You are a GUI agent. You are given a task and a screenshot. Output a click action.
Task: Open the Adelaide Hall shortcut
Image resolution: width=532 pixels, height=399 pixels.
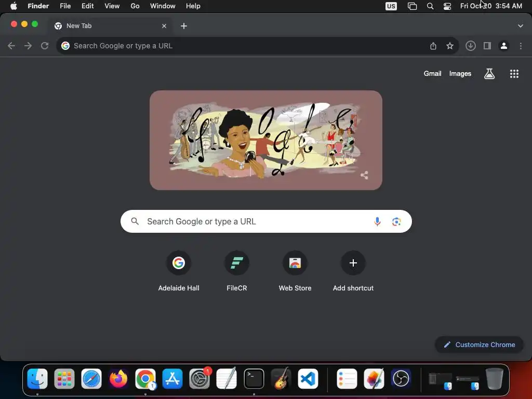click(x=179, y=271)
